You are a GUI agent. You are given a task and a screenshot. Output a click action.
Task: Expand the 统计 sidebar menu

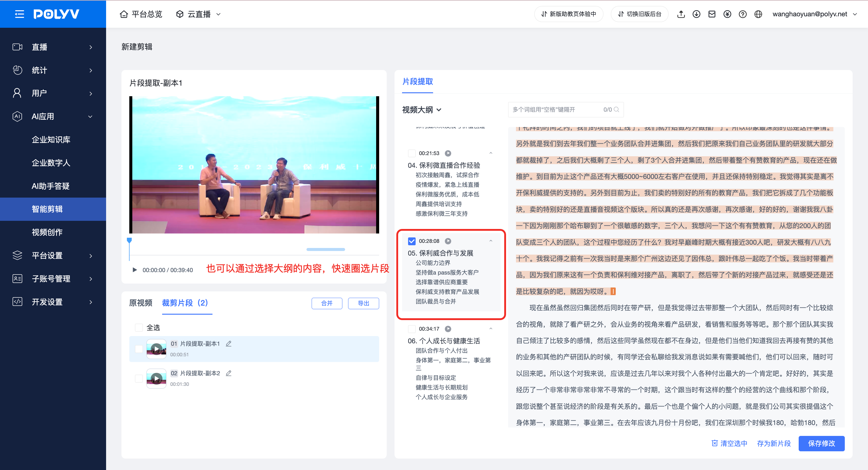click(91, 71)
